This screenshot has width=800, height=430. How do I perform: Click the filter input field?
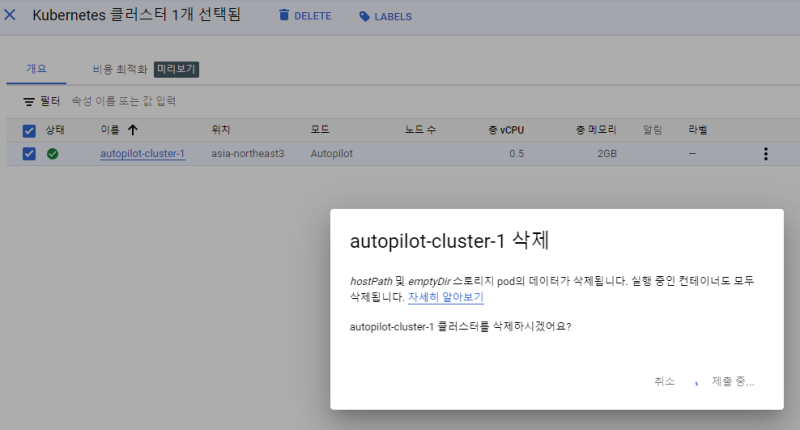[200, 102]
